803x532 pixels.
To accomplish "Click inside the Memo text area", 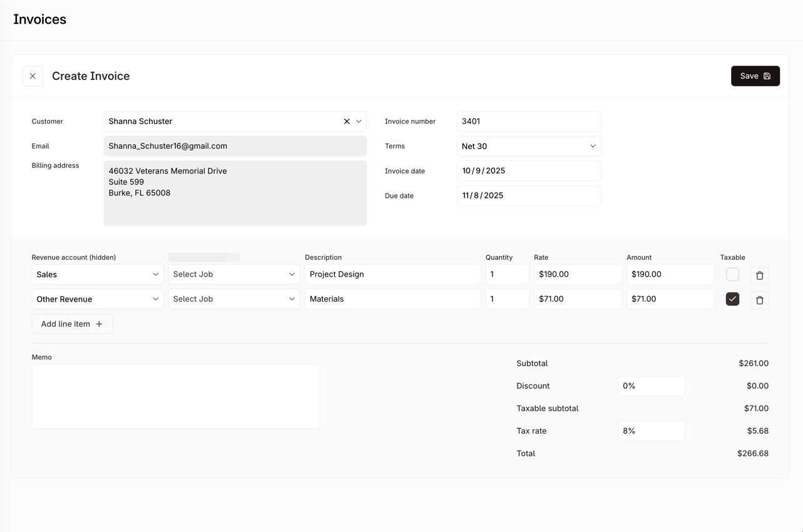I will (x=175, y=394).
